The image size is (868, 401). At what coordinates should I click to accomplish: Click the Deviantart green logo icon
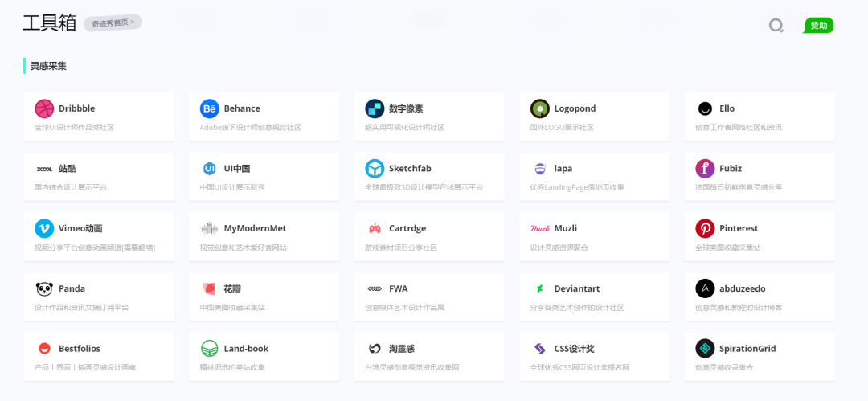point(540,288)
